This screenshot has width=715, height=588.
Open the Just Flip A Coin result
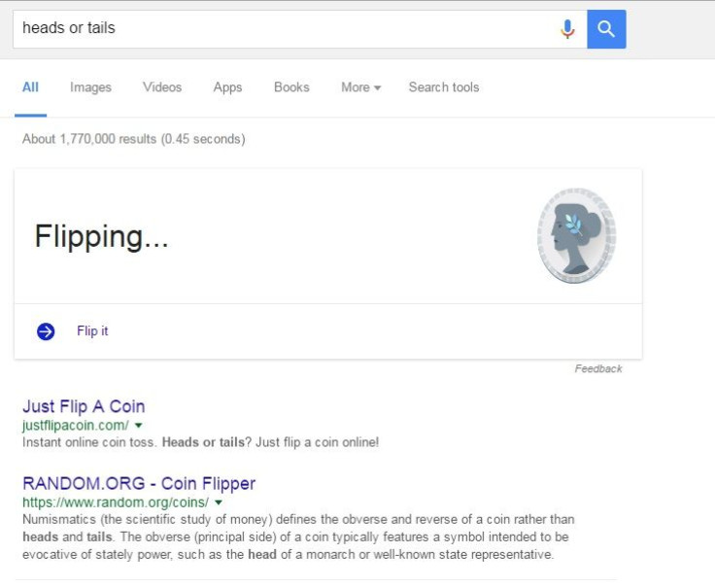84,406
